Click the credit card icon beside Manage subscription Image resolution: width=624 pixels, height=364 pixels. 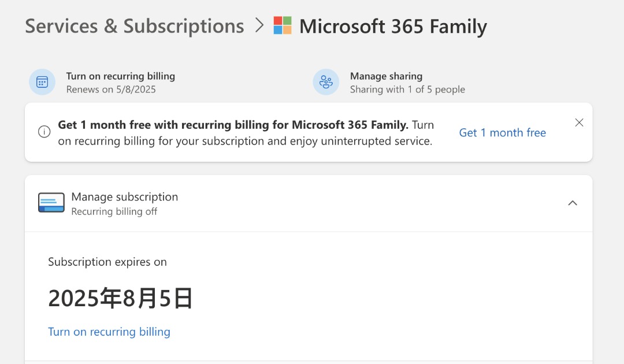tap(51, 202)
